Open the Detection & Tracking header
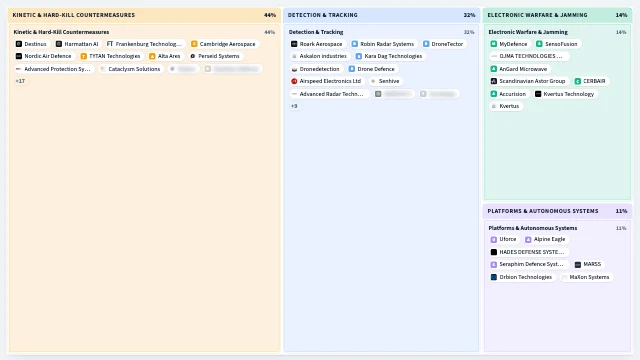The image size is (640, 360). (x=381, y=15)
